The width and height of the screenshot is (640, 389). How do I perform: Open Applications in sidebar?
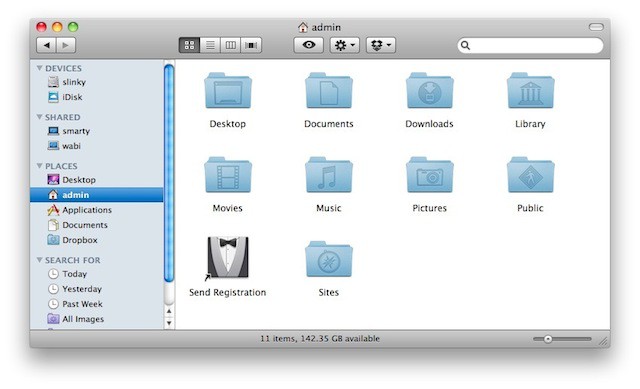(x=96, y=210)
